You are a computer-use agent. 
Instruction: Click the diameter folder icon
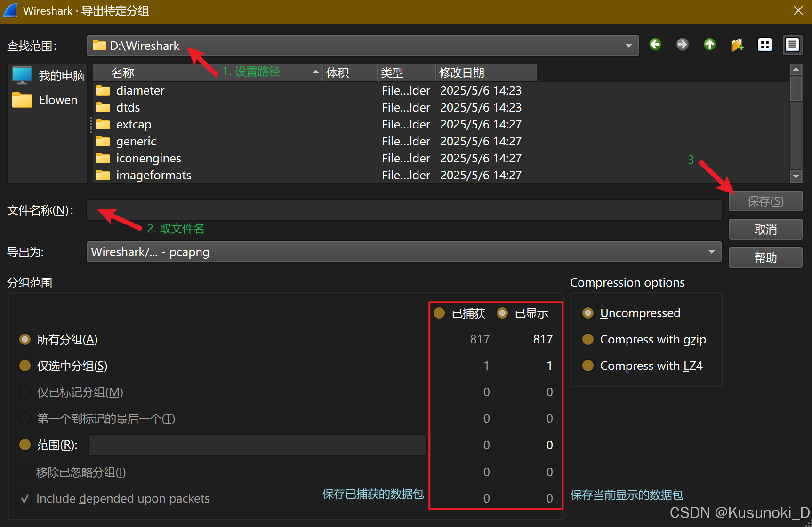coord(103,90)
